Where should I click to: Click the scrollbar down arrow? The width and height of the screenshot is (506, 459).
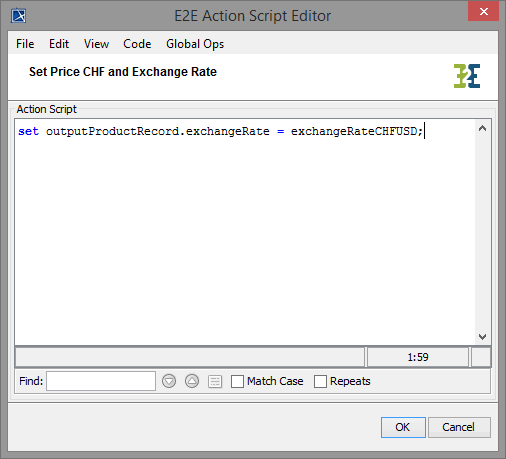(482, 337)
